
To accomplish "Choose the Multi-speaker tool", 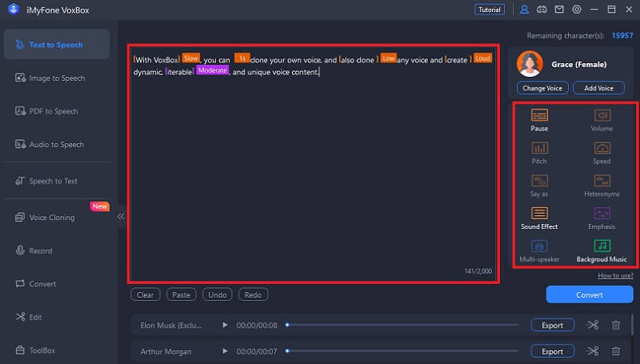I will (539, 246).
